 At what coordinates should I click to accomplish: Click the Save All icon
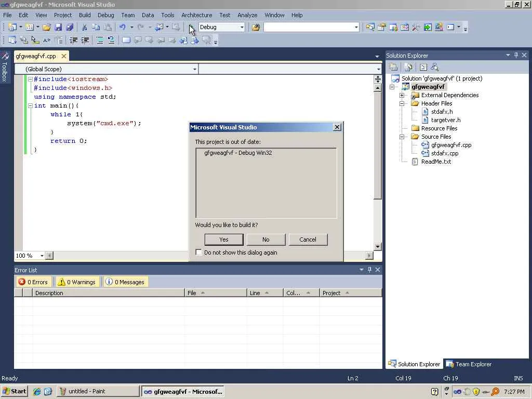pos(70,27)
